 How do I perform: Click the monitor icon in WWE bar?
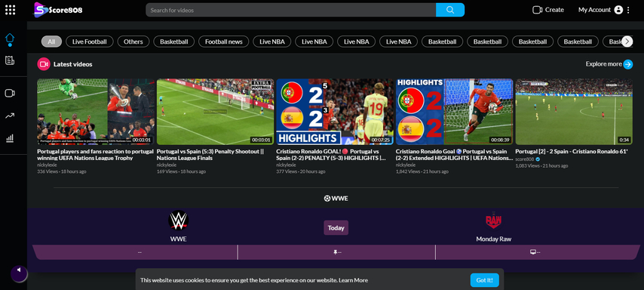click(x=532, y=252)
